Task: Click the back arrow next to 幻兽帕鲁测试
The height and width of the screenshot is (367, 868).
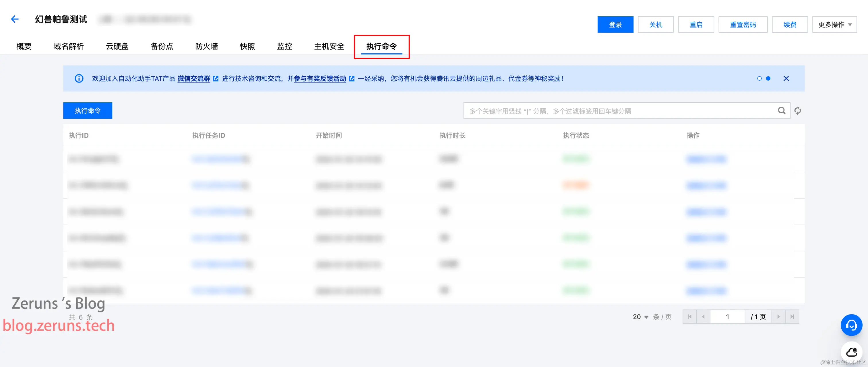Action: pos(14,19)
